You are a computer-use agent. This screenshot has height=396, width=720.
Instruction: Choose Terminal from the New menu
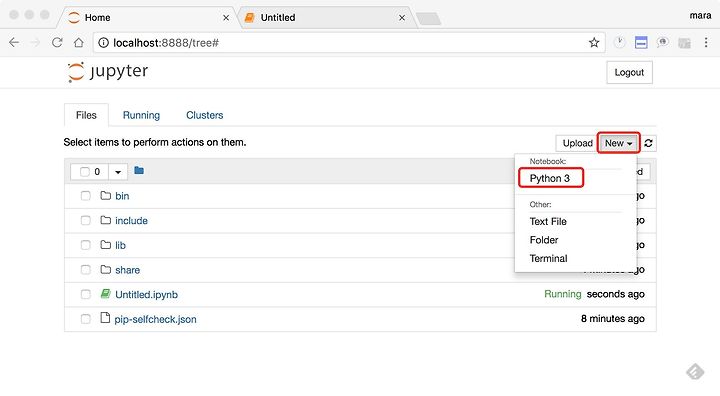[x=549, y=258]
